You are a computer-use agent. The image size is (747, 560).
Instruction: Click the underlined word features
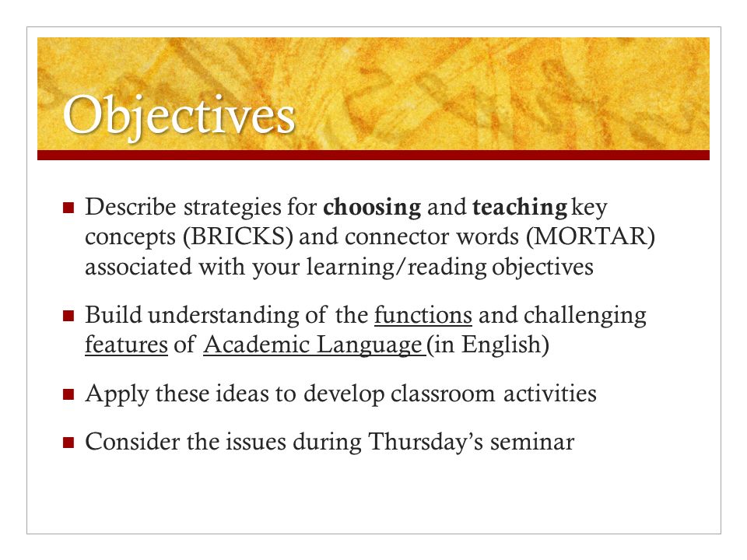click(x=126, y=345)
